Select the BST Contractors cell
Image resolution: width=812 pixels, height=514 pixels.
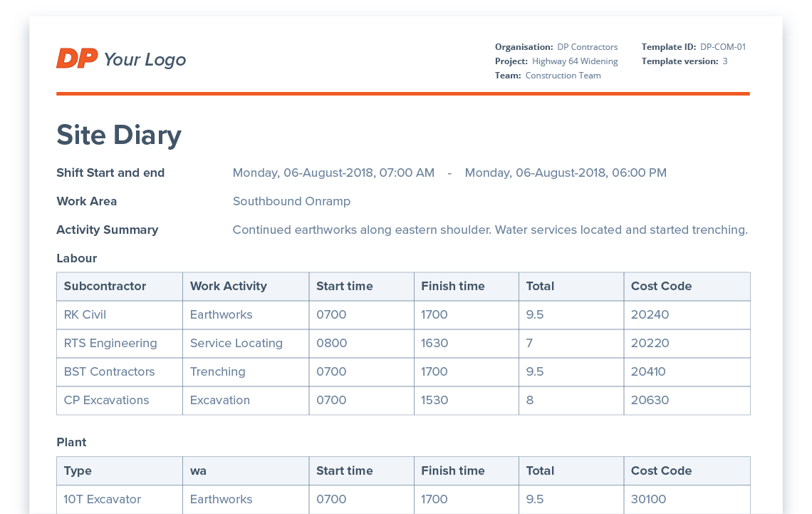(x=120, y=372)
